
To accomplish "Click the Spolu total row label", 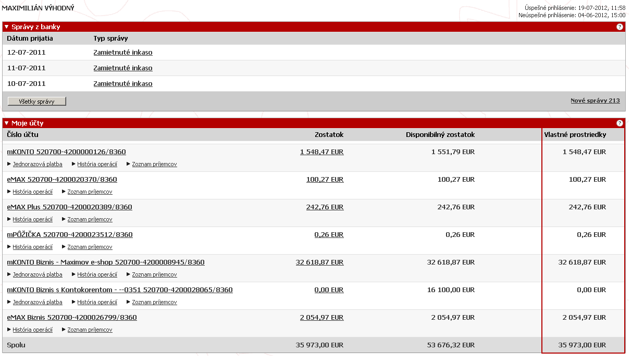I will click(x=16, y=345).
